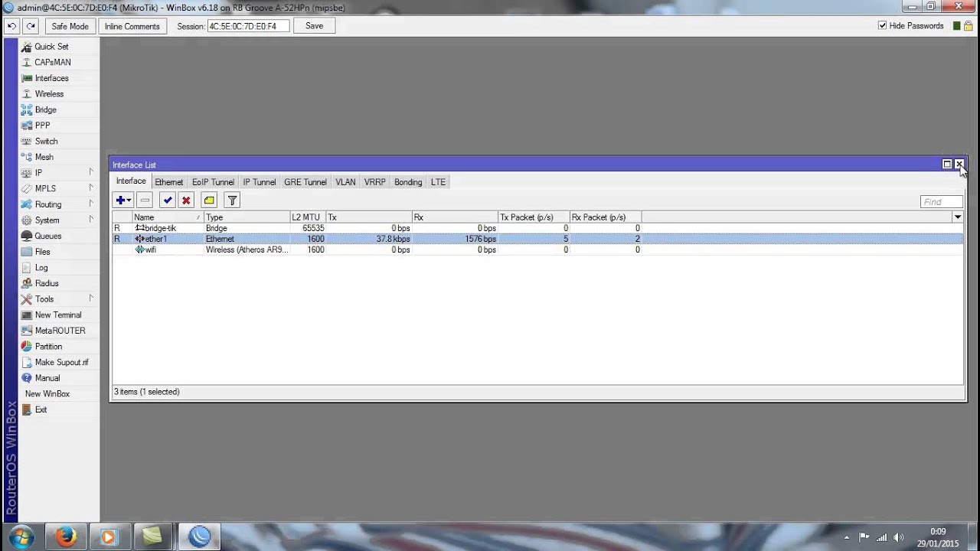The height and width of the screenshot is (551, 980).
Task: Click the red X Disable icon
Action: point(186,201)
